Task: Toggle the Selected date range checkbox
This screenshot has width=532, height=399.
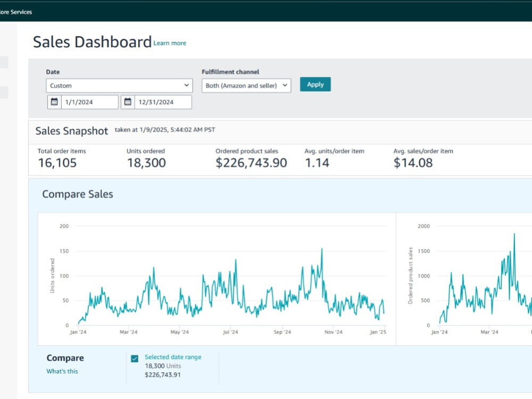Action: pos(135,358)
